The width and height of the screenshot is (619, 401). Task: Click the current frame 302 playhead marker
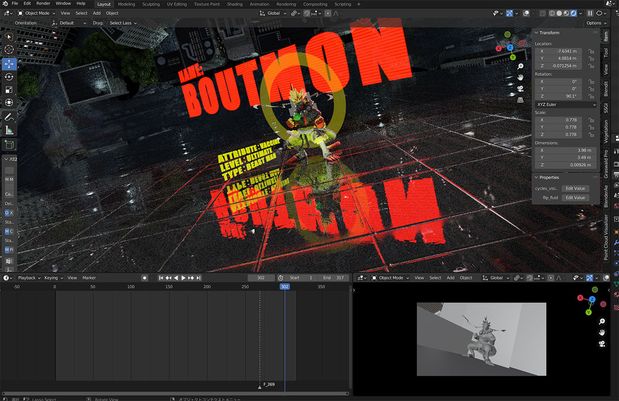point(285,287)
